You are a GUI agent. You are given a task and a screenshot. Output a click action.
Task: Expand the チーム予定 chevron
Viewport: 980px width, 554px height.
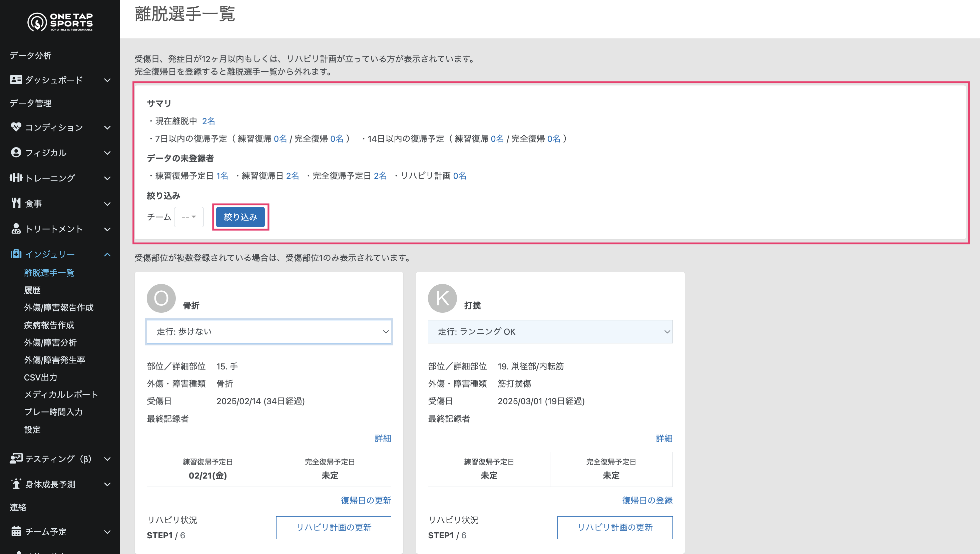(x=107, y=532)
